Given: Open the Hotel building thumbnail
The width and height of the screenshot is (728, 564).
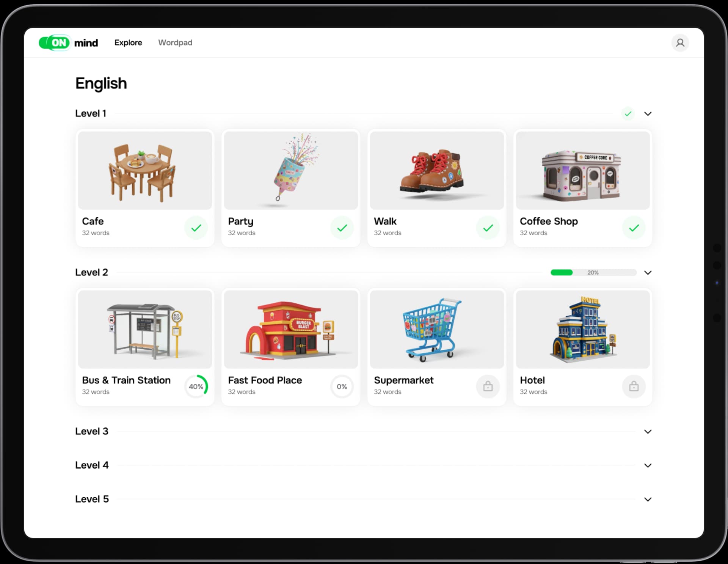Looking at the screenshot, I should click(582, 329).
